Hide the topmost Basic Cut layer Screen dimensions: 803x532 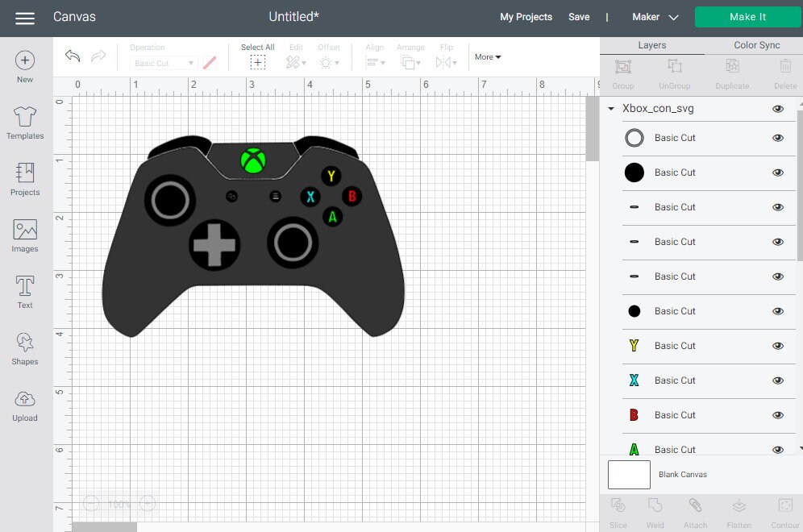[x=778, y=138]
